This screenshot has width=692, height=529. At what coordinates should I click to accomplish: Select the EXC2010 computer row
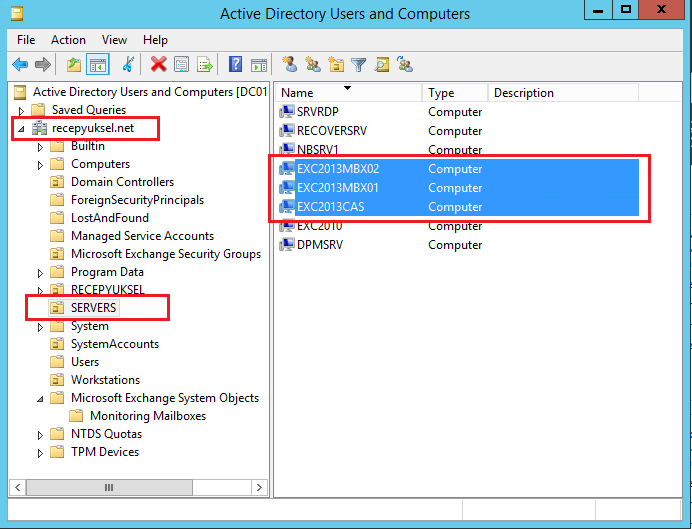(x=458, y=225)
